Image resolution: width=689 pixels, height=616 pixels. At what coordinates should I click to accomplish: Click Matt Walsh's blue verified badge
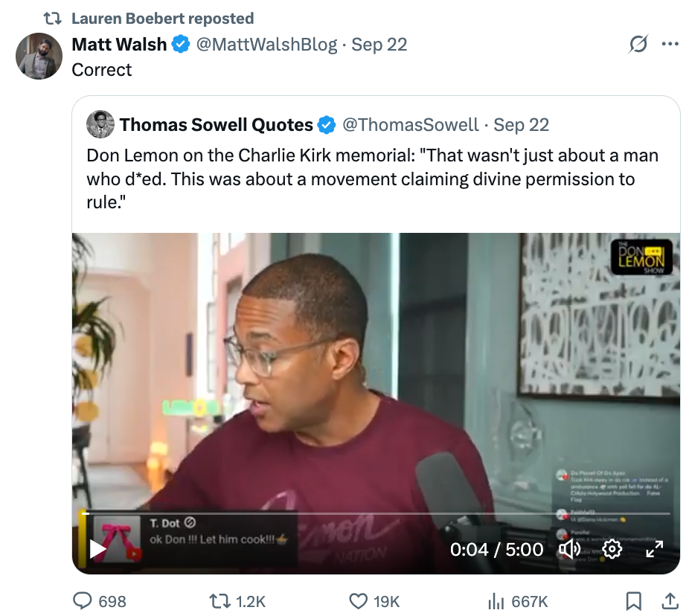(181, 45)
